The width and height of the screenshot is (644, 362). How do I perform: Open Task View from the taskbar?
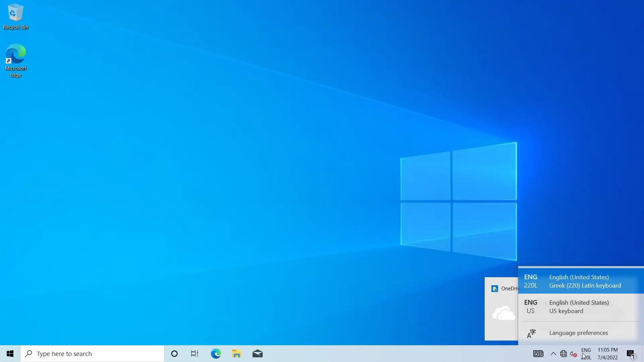[195, 354]
